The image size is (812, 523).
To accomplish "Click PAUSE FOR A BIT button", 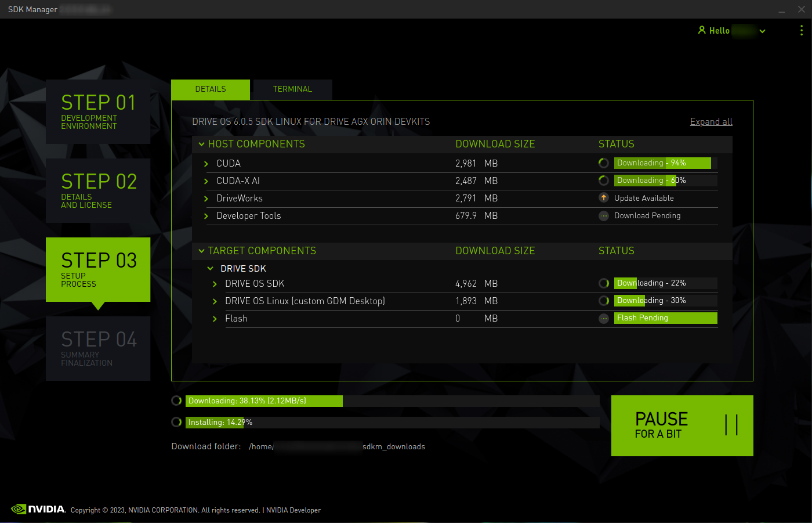I will (x=682, y=425).
